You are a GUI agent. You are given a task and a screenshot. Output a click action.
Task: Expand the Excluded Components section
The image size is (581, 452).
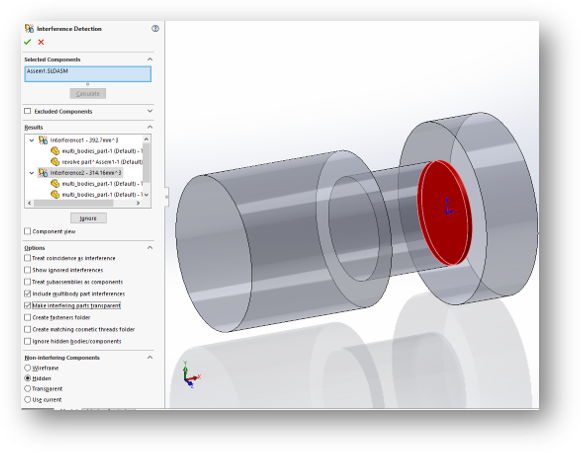(150, 111)
